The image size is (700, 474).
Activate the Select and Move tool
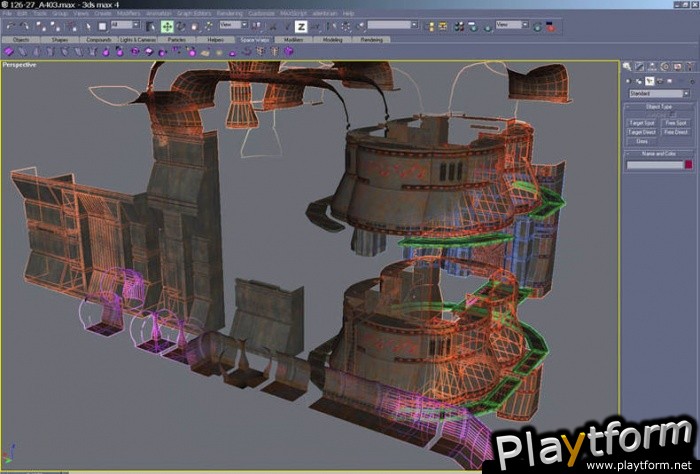[167, 25]
